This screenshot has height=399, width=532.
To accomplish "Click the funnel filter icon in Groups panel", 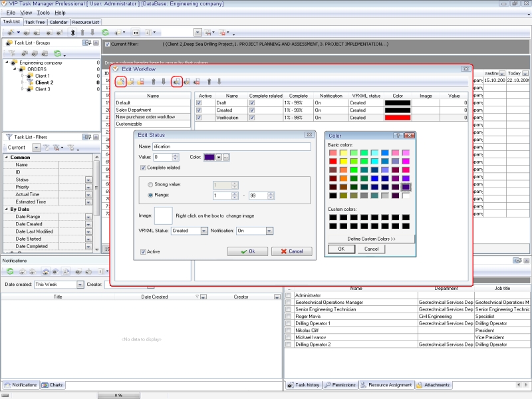I will pyautogui.click(x=12, y=53).
